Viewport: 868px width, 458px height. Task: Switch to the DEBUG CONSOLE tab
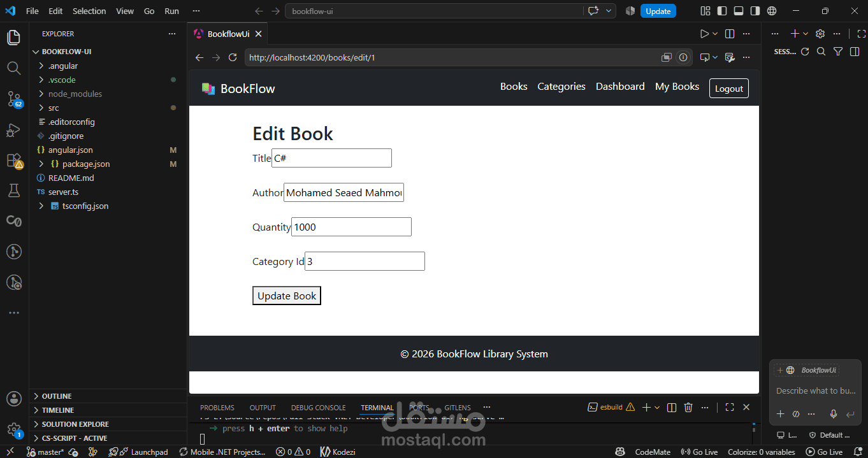click(x=319, y=408)
